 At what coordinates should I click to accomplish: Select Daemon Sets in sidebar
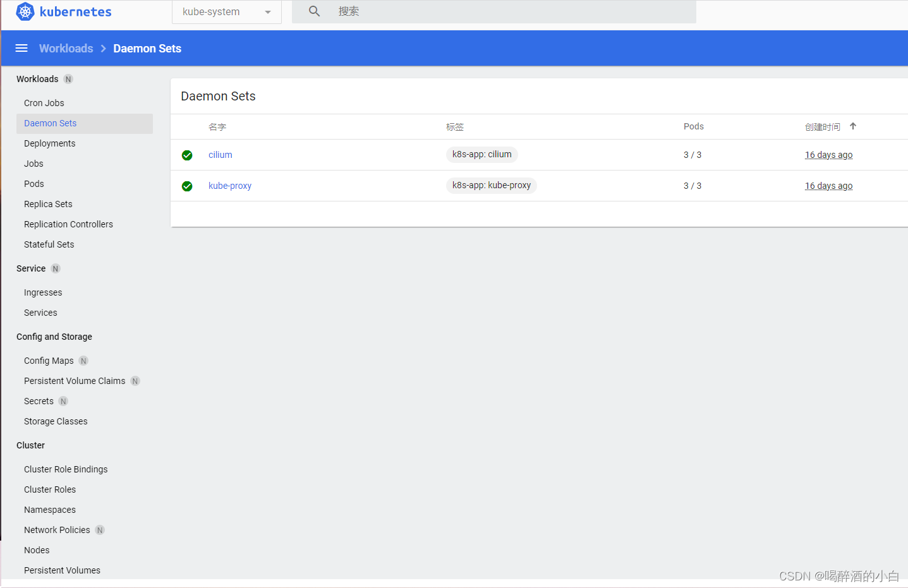click(85, 123)
